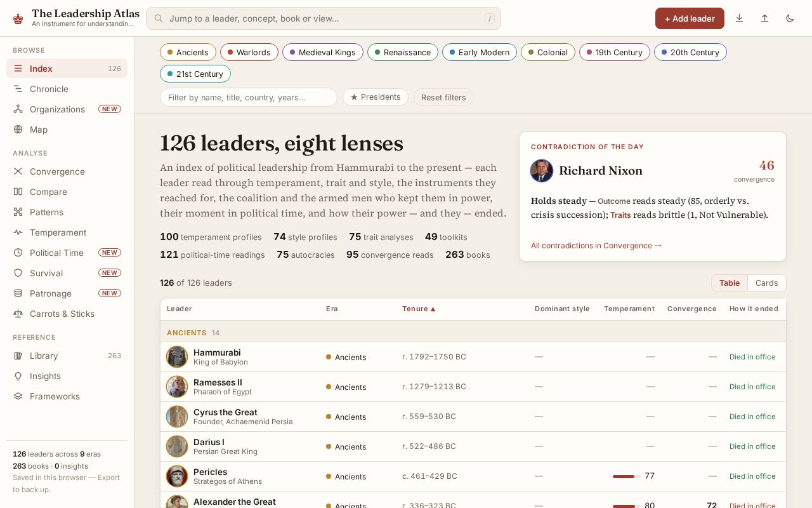The width and height of the screenshot is (812, 508).
Task: Click Hammurabi's portrait thumbnail
Action: click(177, 357)
